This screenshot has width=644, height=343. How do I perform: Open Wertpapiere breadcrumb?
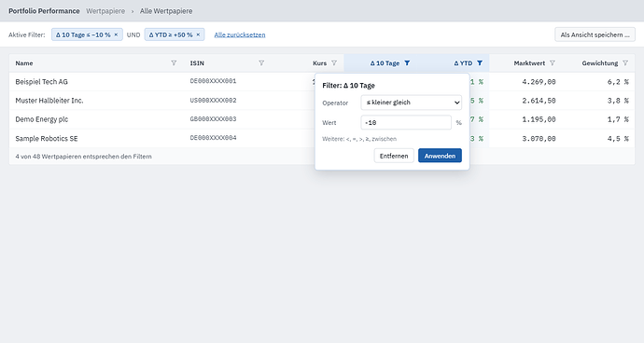click(x=105, y=11)
